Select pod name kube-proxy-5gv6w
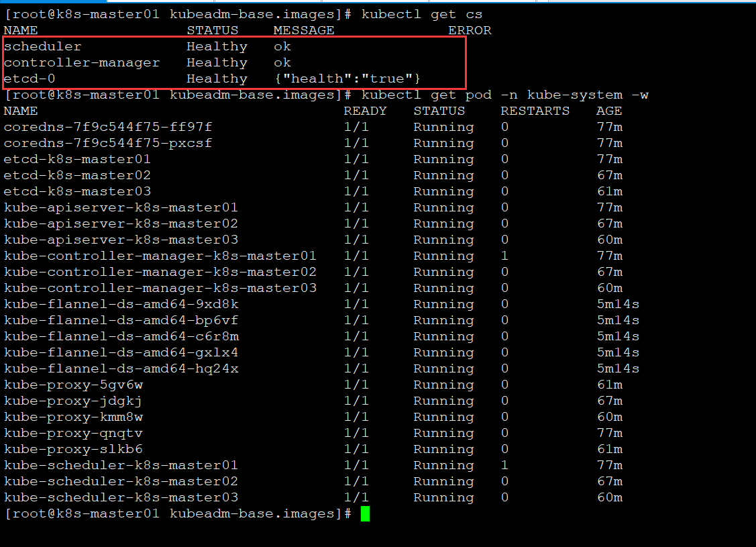 coord(73,385)
